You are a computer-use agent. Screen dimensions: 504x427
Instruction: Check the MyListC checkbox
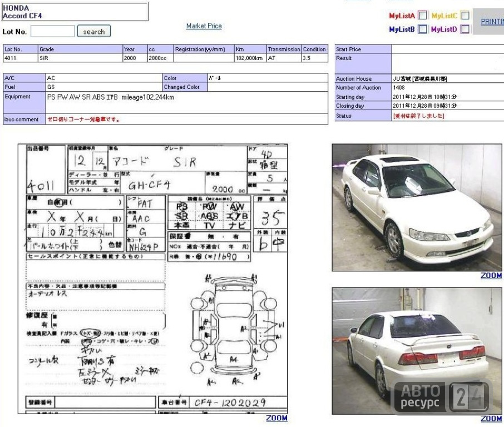point(465,16)
